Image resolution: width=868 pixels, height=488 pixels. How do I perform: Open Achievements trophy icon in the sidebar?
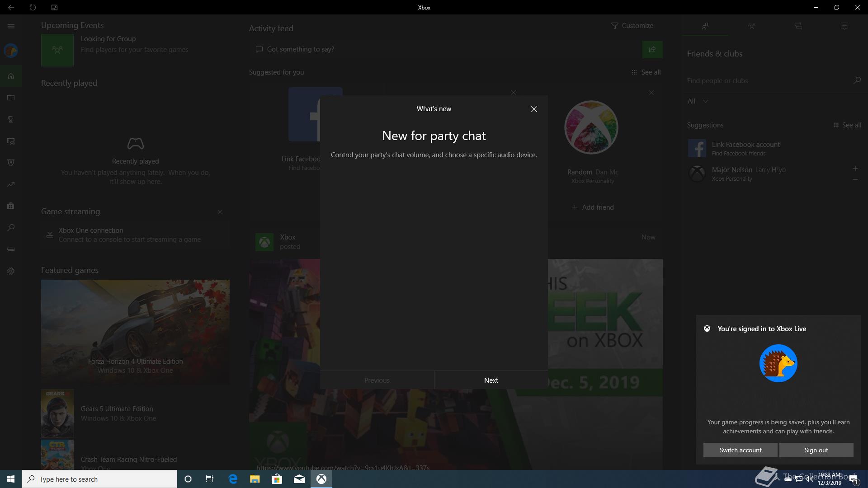(11, 119)
